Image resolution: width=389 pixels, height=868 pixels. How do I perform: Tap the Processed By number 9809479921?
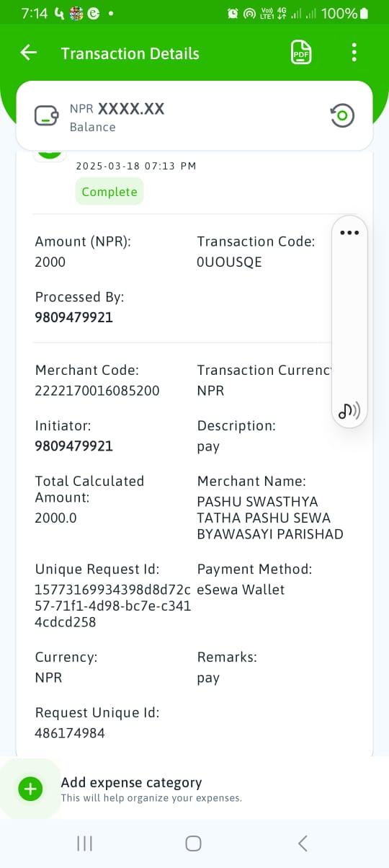(x=74, y=317)
